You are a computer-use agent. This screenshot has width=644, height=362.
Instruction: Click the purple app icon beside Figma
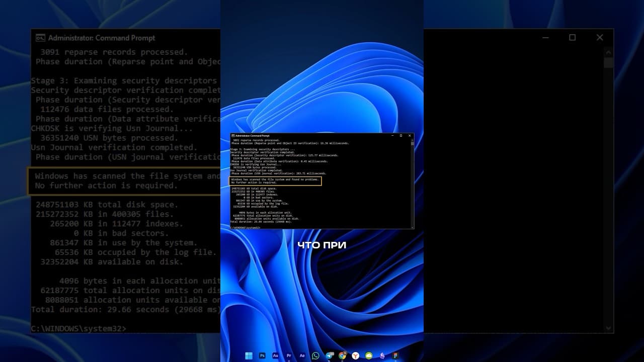[x=382, y=355]
